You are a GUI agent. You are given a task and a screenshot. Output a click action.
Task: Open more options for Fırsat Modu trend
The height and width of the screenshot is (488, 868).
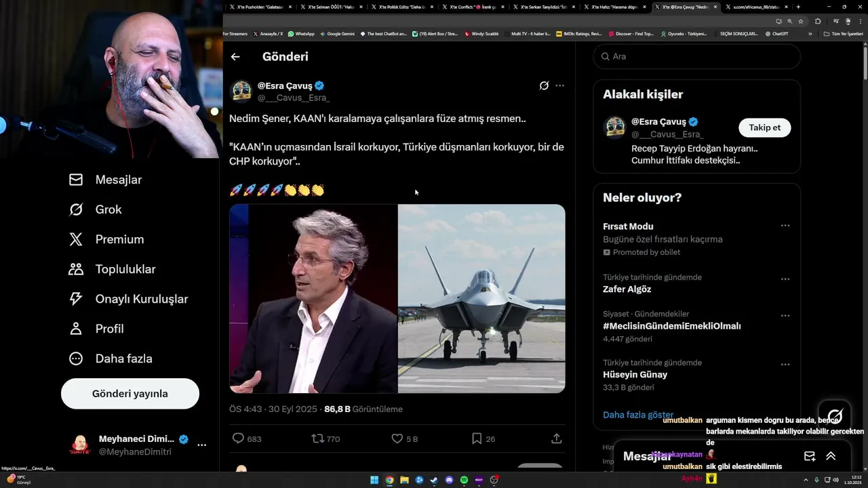coord(785,226)
